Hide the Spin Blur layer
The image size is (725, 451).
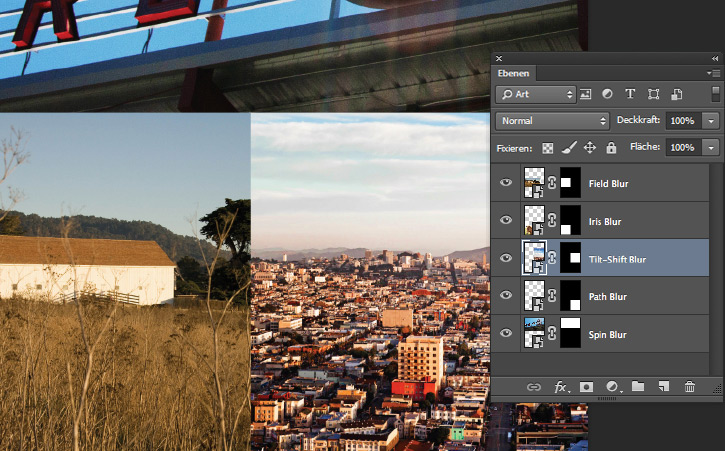(x=506, y=333)
